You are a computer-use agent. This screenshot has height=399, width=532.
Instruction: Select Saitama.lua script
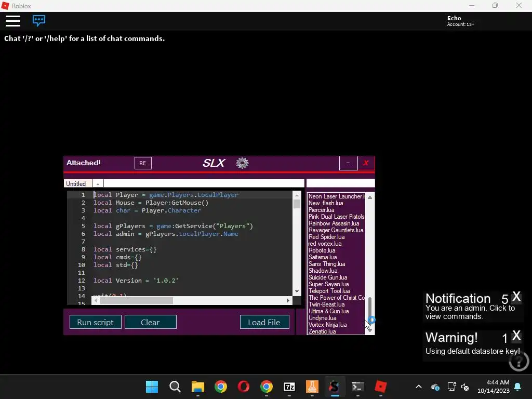pos(336,258)
